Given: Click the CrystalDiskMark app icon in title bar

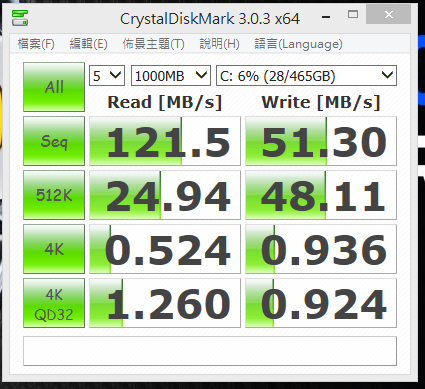Looking at the screenshot, I should tap(20, 18).
